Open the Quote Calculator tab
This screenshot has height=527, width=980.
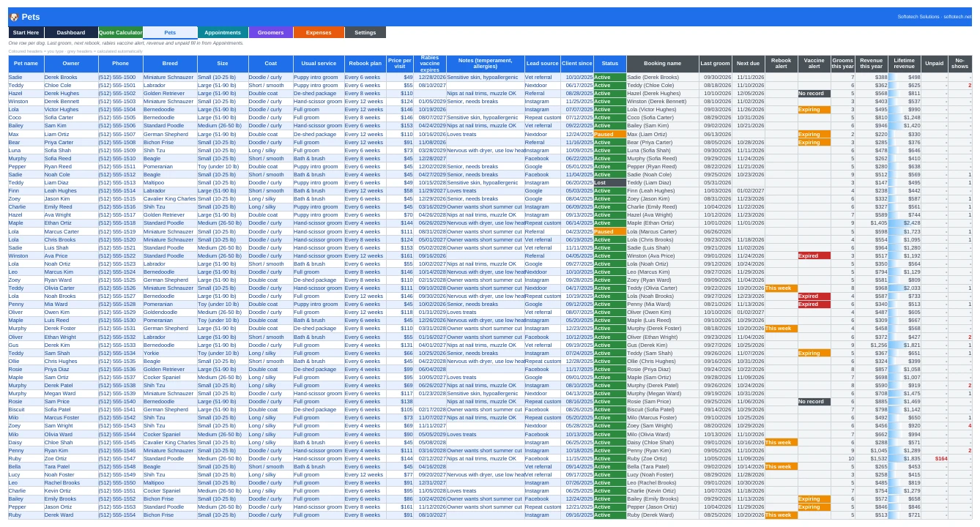click(120, 32)
